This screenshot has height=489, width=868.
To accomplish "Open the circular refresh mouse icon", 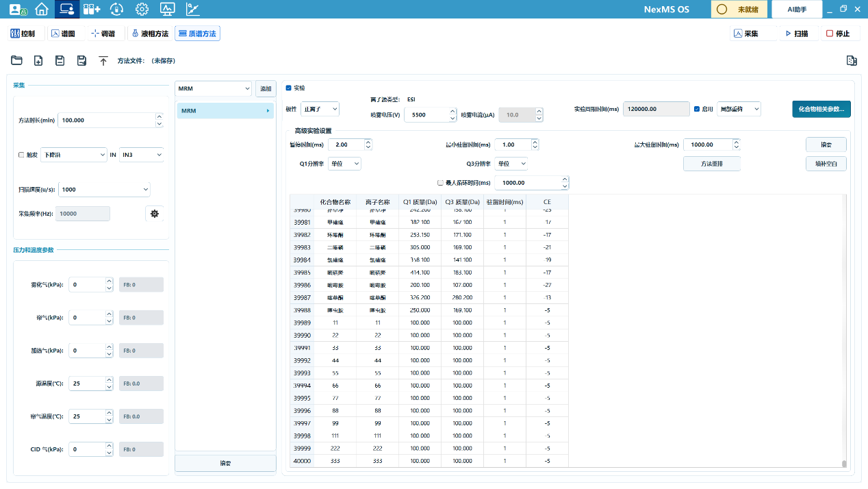I will (117, 10).
